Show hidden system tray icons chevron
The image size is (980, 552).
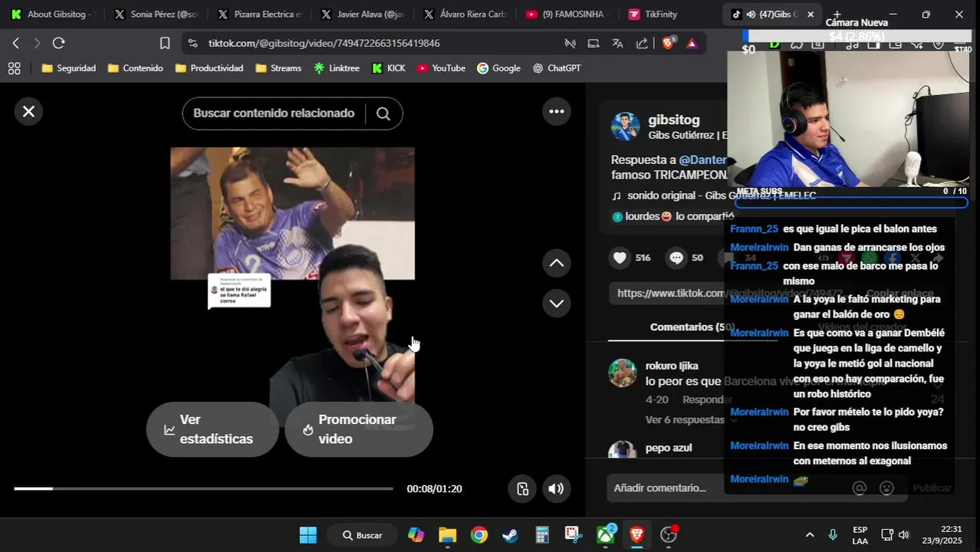[x=810, y=535]
